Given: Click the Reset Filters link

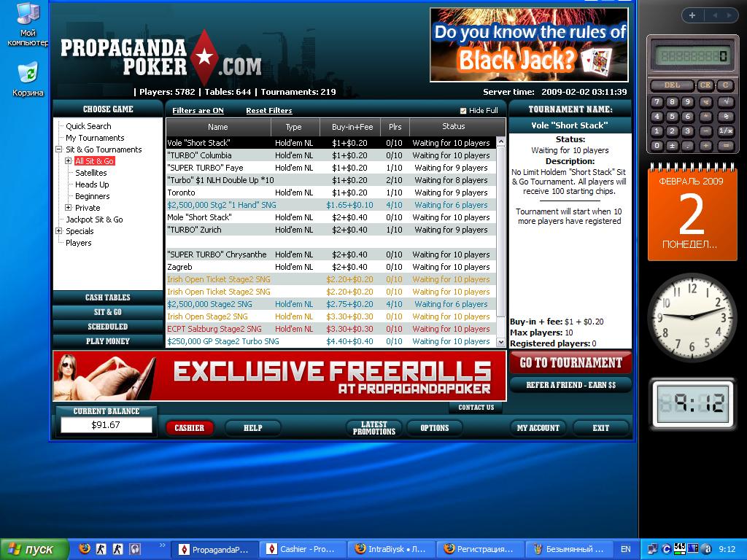Looking at the screenshot, I should (x=268, y=111).
